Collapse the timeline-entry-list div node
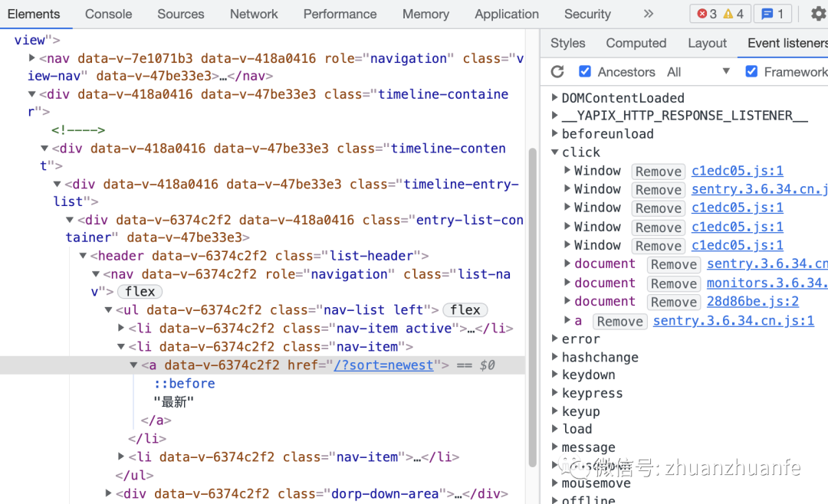 pos(57,184)
